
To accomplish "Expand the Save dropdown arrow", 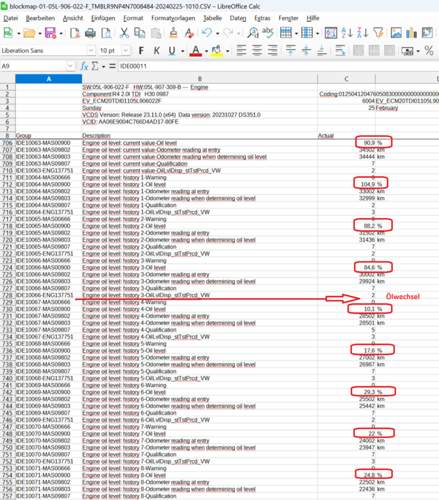I will (x=61, y=33).
